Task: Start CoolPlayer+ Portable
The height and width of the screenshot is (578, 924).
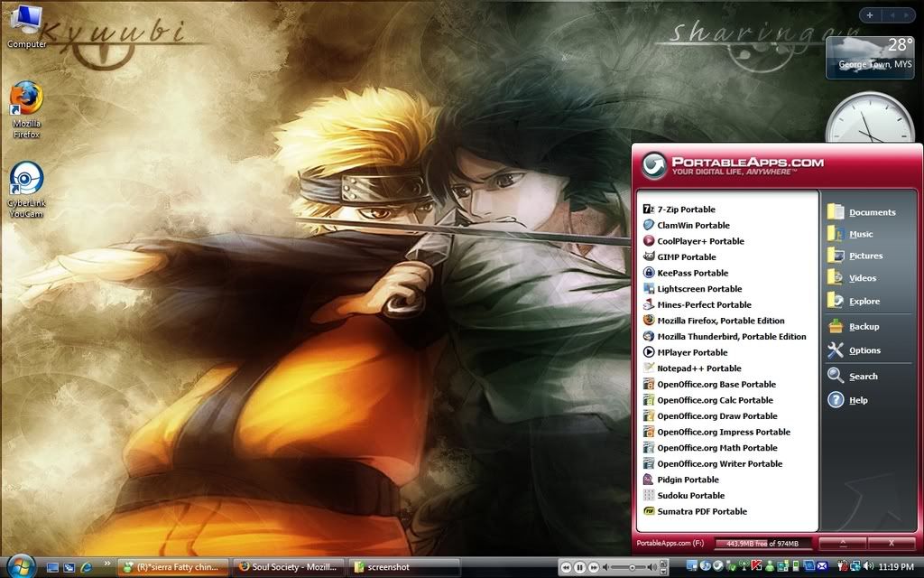Action: point(693,241)
